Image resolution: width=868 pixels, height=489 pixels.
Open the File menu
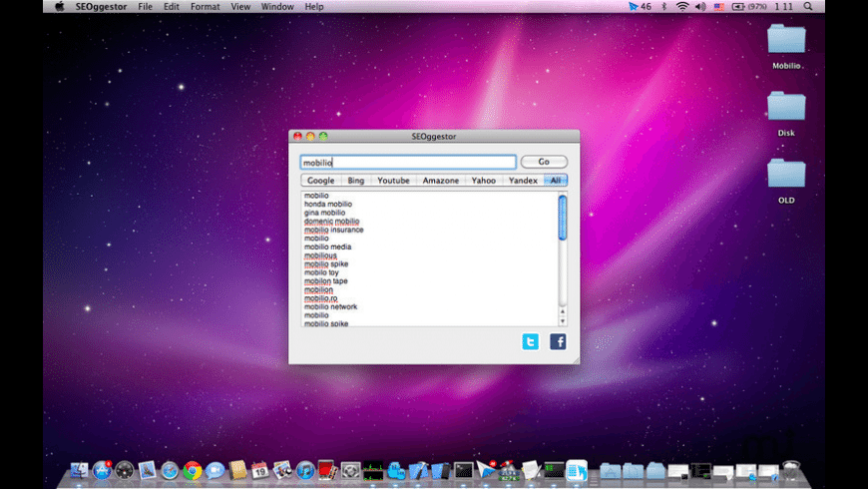145,7
